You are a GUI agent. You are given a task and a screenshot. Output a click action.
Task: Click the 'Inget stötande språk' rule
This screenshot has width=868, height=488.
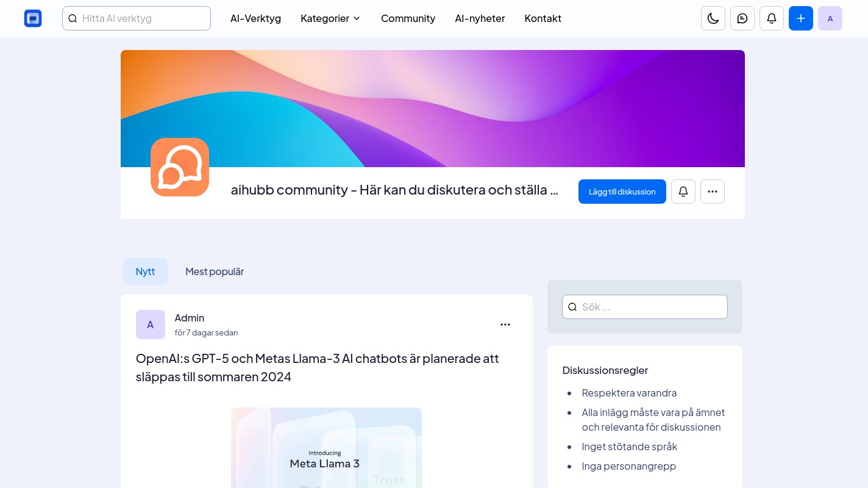point(630,447)
